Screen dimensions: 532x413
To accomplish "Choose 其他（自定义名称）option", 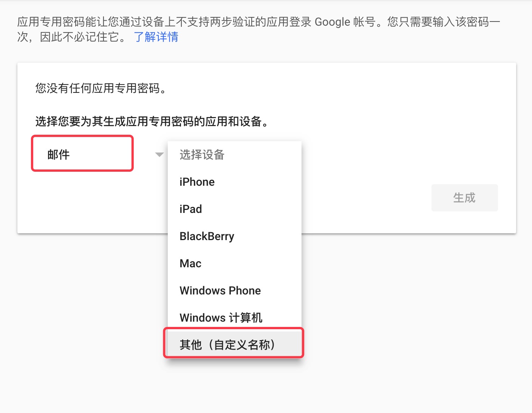I will tap(227, 345).
